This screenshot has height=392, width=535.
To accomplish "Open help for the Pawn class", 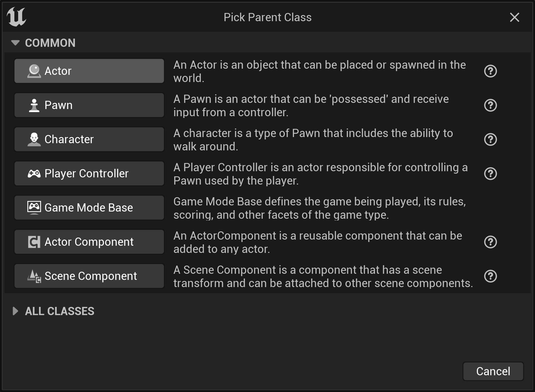I will pyautogui.click(x=490, y=105).
